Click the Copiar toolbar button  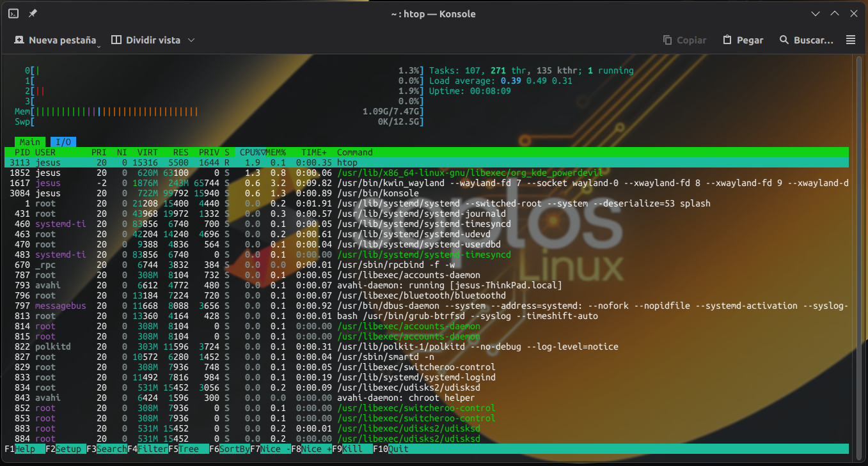(x=684, y=40)
